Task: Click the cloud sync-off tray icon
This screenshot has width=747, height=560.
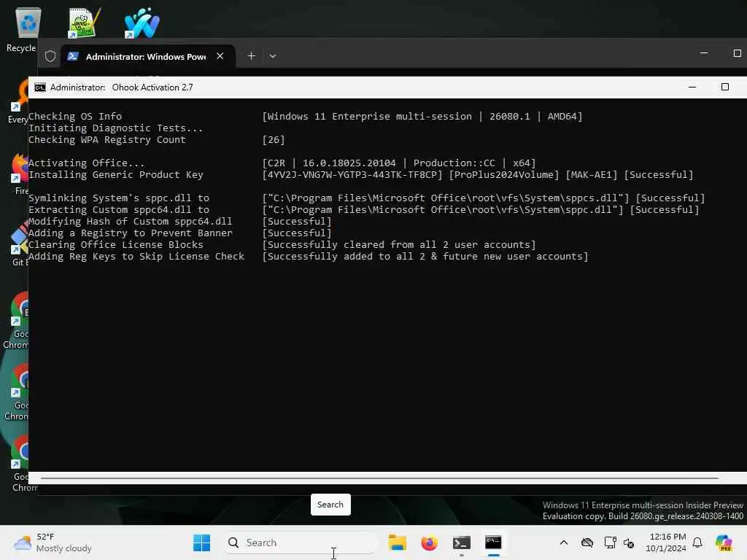Action: (587, 542)
